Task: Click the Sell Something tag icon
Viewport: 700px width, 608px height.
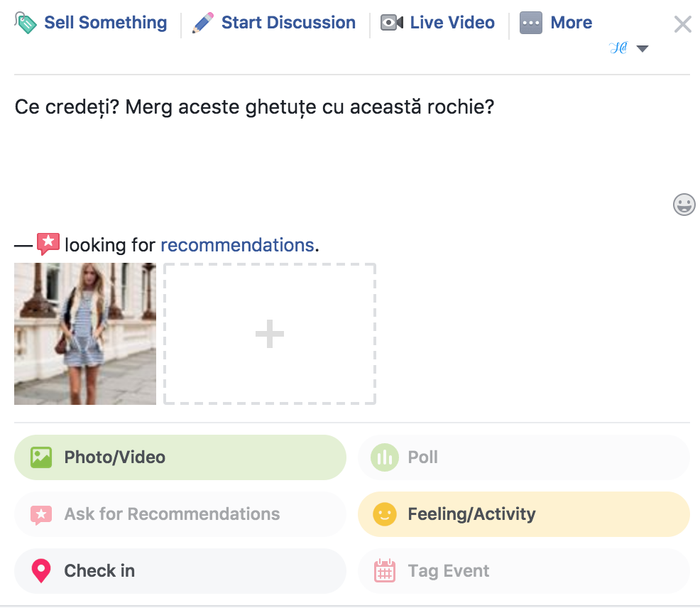Action: (26, 23)
